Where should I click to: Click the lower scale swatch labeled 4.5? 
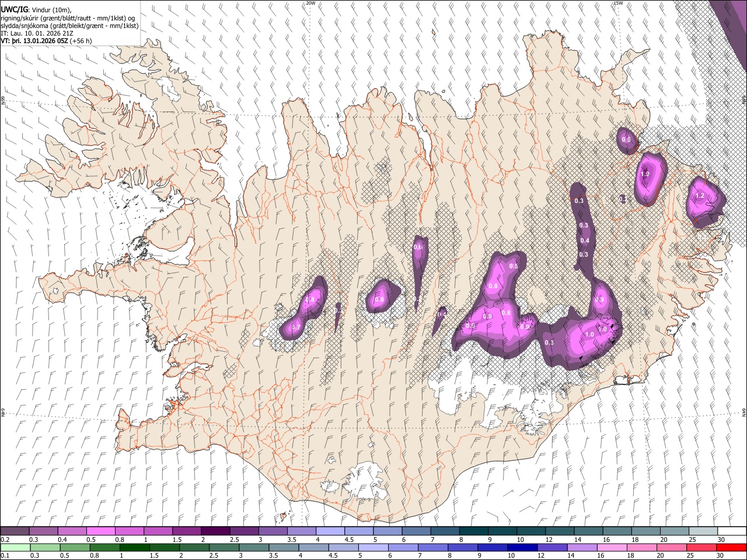[343, 547]
